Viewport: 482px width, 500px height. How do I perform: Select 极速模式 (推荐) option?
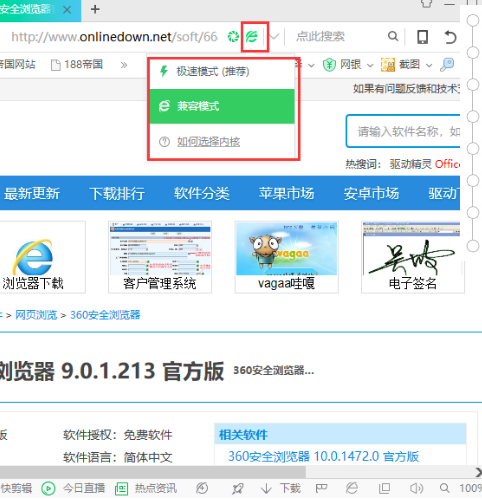(x=222, y=72)
